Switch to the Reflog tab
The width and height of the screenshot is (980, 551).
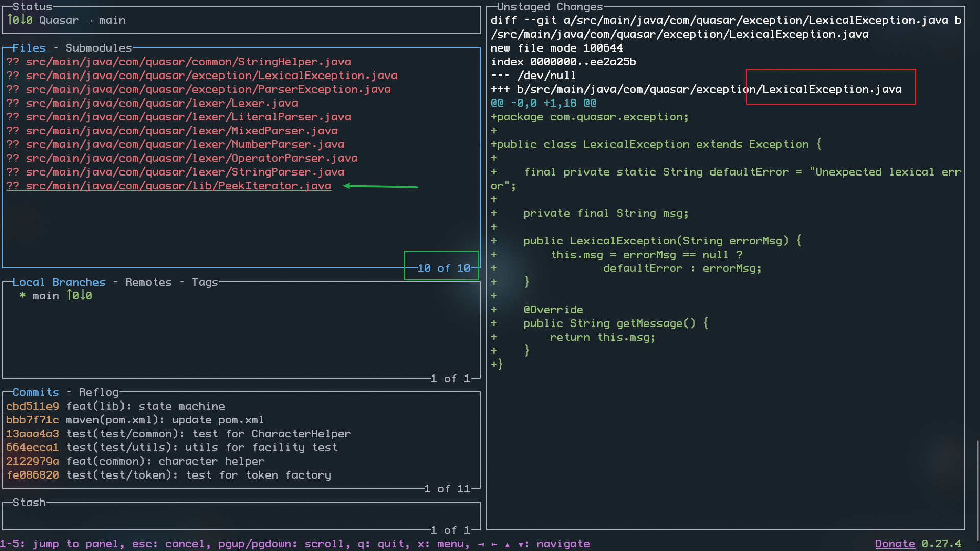pos(99,392)
